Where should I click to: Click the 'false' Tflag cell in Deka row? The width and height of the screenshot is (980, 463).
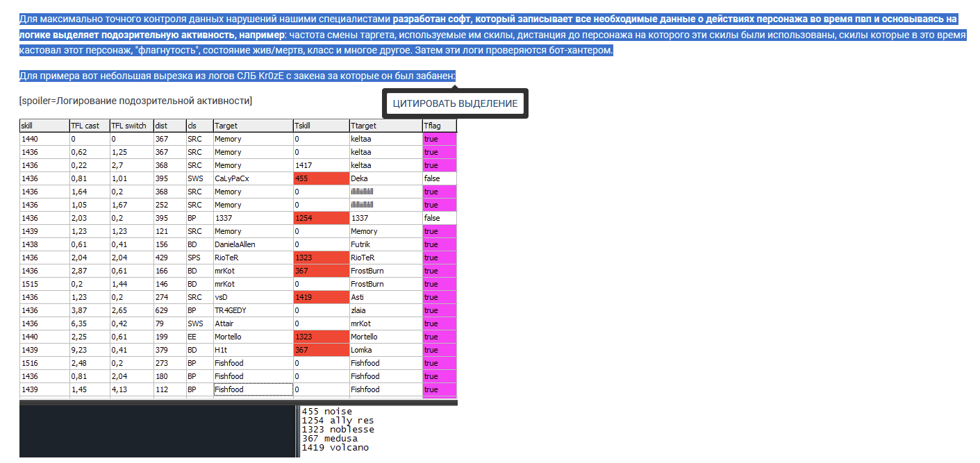(x=439, y=178)
